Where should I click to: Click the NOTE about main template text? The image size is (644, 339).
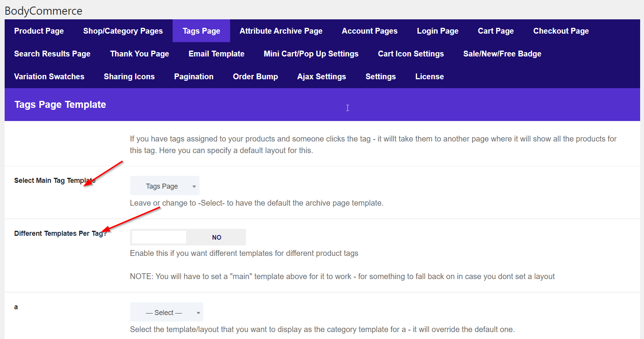[x=342, y=276]
